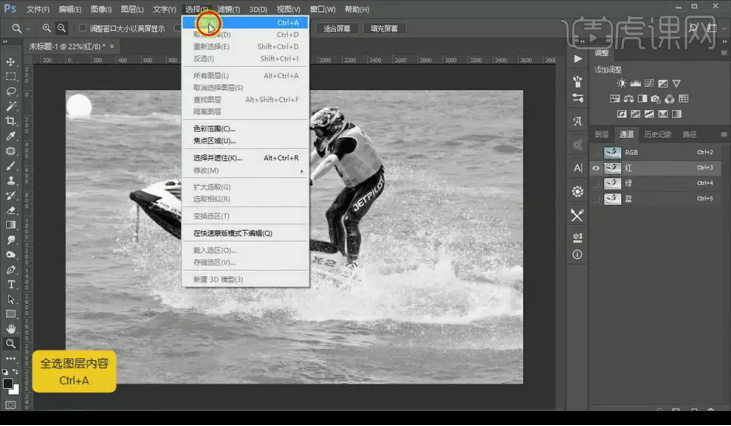The image size is (731, 426).
Task: Select the Crop tool
Action: 11,120
